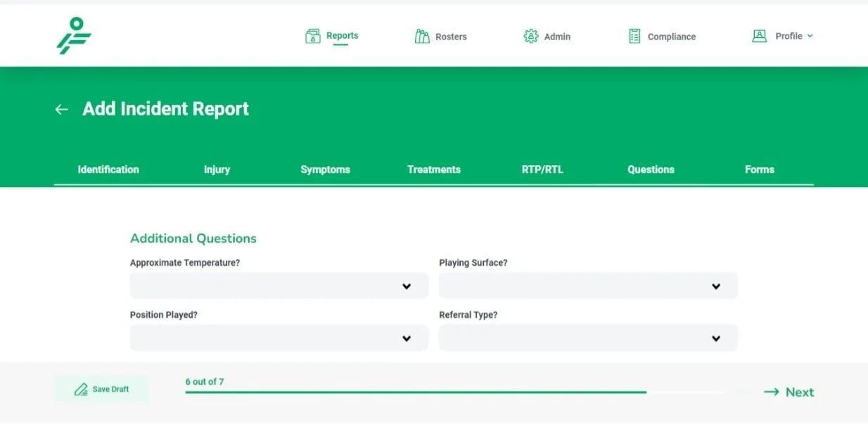Select the Compliance clipboard icon
Image resolution: width=868 pixels, height=424 pixels.
(634, 36)
